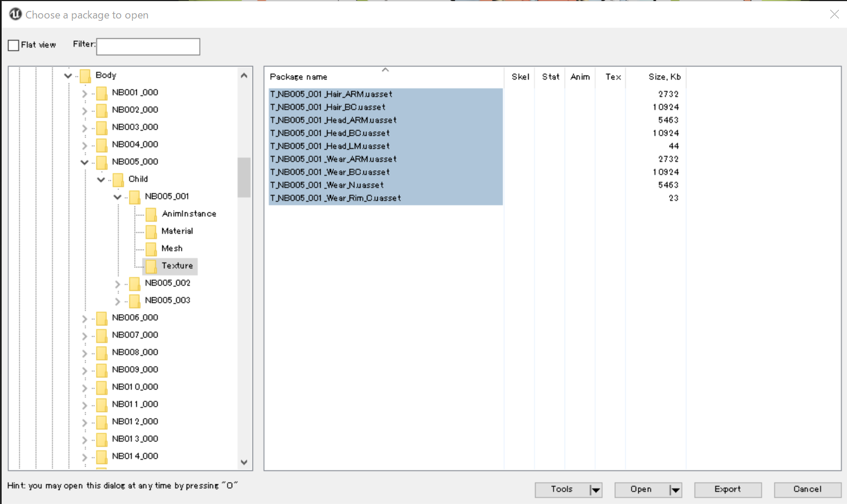Expand the NB005_002 tree node
This screenshot has width=847, height=504.
pyautogui.click(x=117, y=284)
